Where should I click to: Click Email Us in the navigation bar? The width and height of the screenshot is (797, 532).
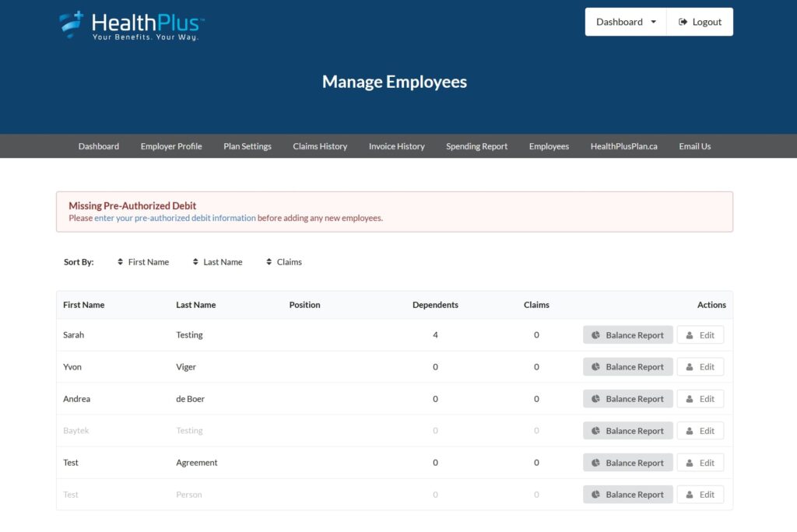click(x=694, y=146)
